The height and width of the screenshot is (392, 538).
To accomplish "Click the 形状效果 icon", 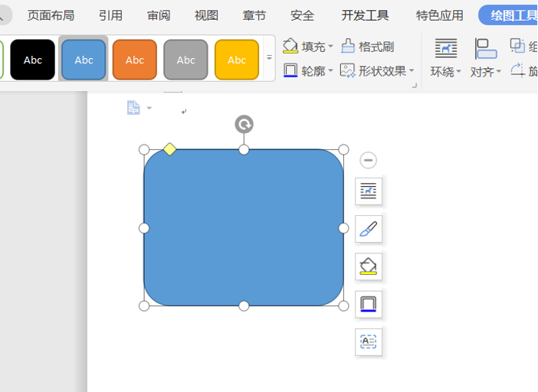I will point(348,70).
